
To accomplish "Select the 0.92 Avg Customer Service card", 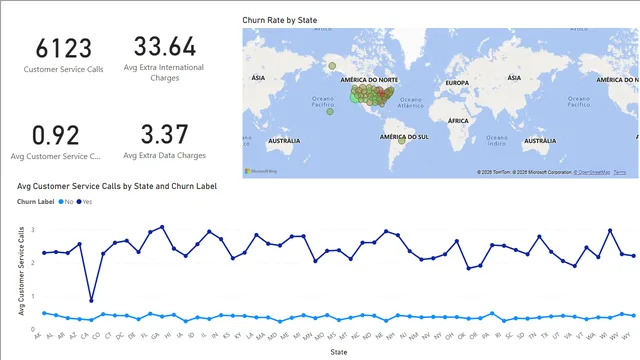I will point(56,142).
